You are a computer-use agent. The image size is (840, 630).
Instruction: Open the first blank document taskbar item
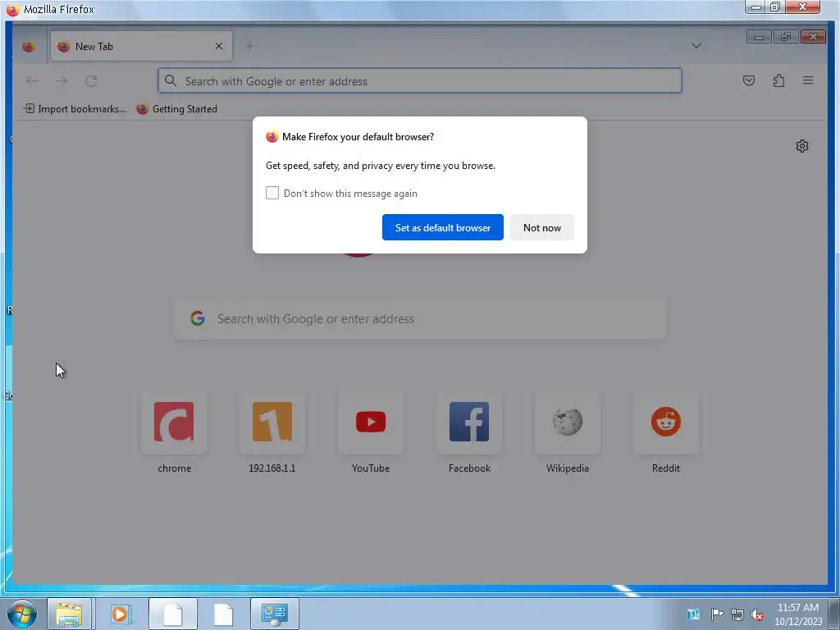tap(172, 614)
